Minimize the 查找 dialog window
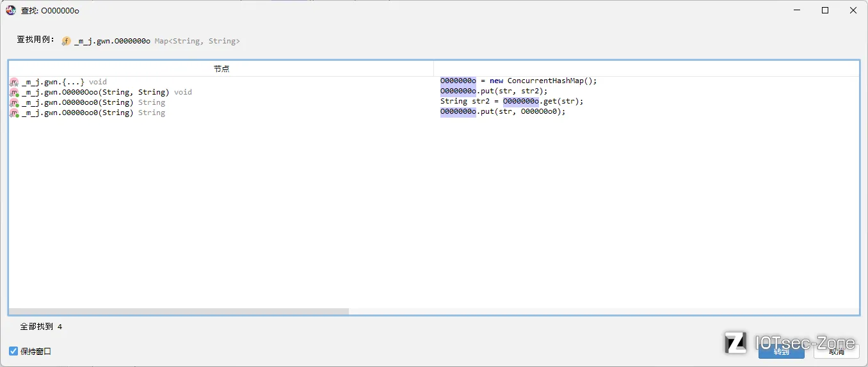This screenshot has height=367, width=868. click(797, 10)
